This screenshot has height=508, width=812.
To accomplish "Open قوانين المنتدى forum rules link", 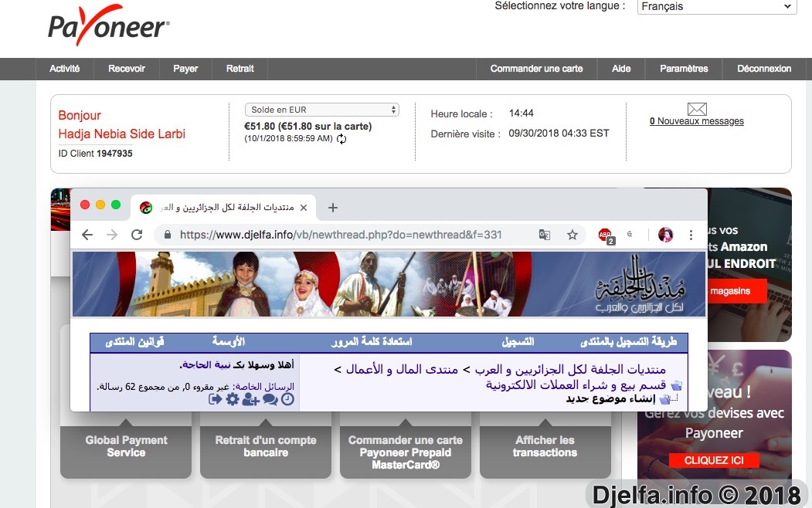I will click(x=134, y=342).
